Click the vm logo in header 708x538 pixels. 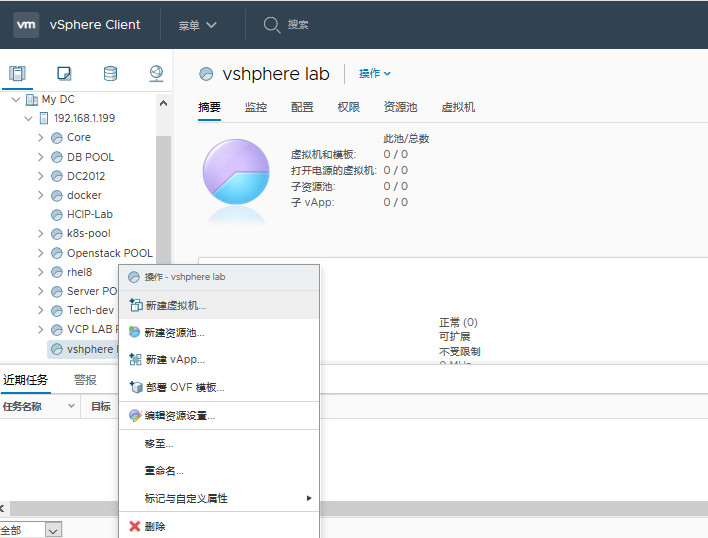(26, 24)
